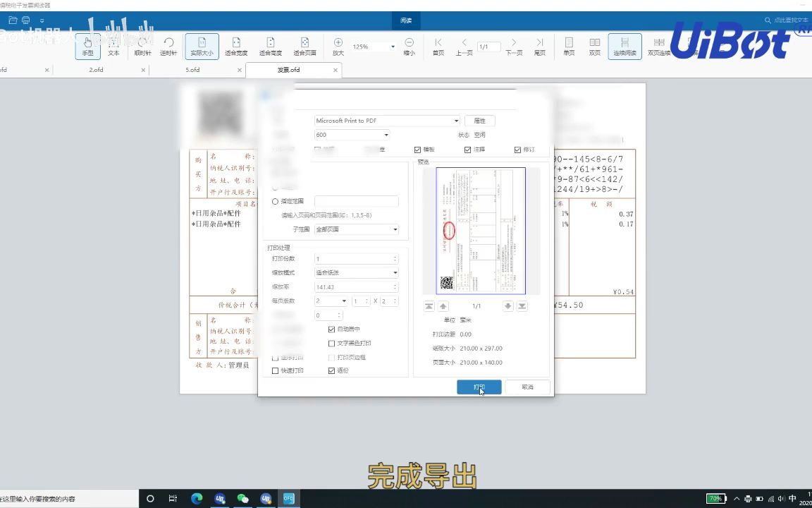Select the 指定范围 page range radio button
Image resolution: width=812 pixels, height=508 pixels.
(275, 201)
